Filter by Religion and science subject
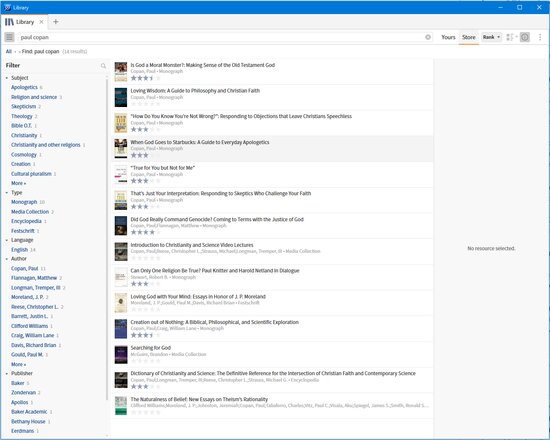This screenshot has width=550, height=440. tap(34, 97)
